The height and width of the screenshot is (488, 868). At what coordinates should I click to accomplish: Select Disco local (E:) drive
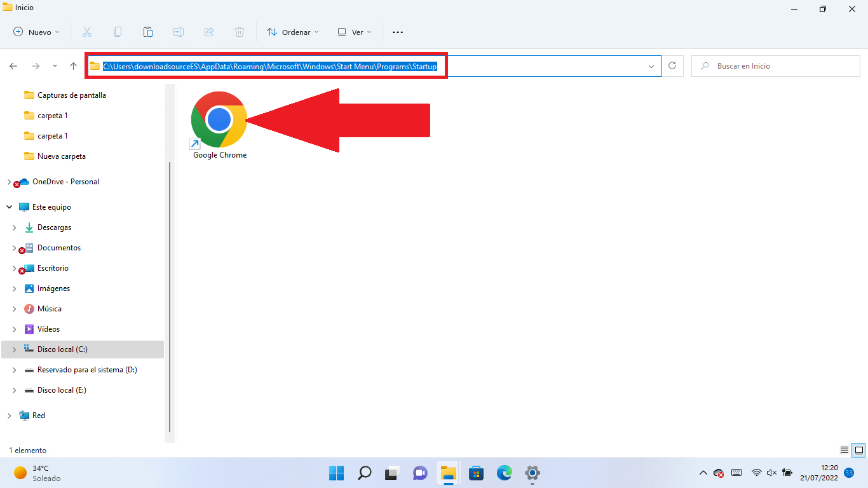pyautogui.click(x=62, y=390)
